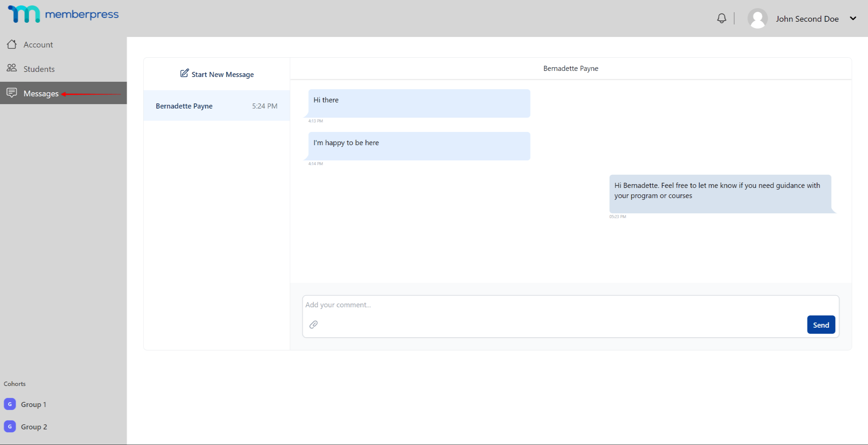Click the Group 2 cohort badge icon
The height and width of the screenshot is (445, 868).
(x=10, y=426)
